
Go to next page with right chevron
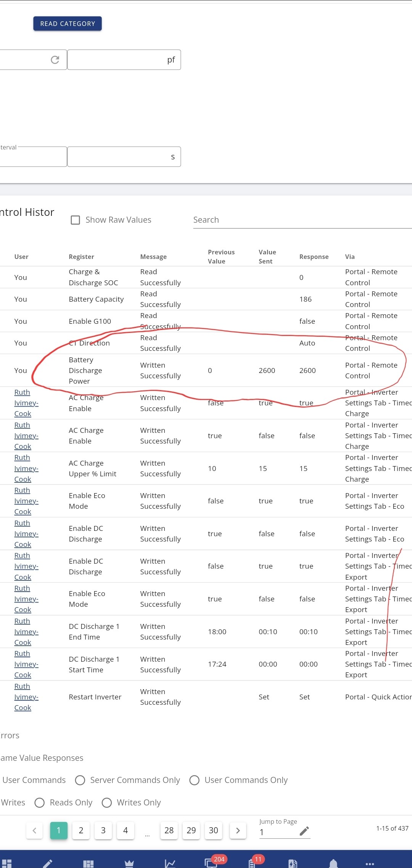(238, 831)
